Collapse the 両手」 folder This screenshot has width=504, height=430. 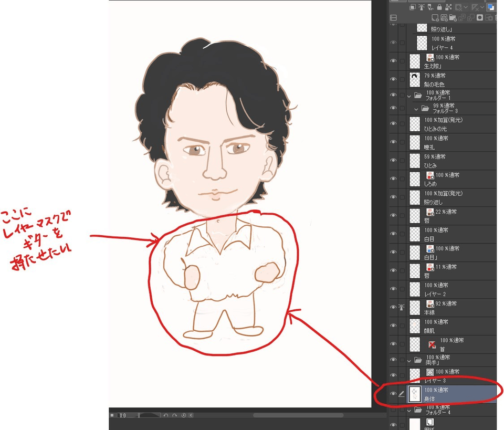point(409,361)
